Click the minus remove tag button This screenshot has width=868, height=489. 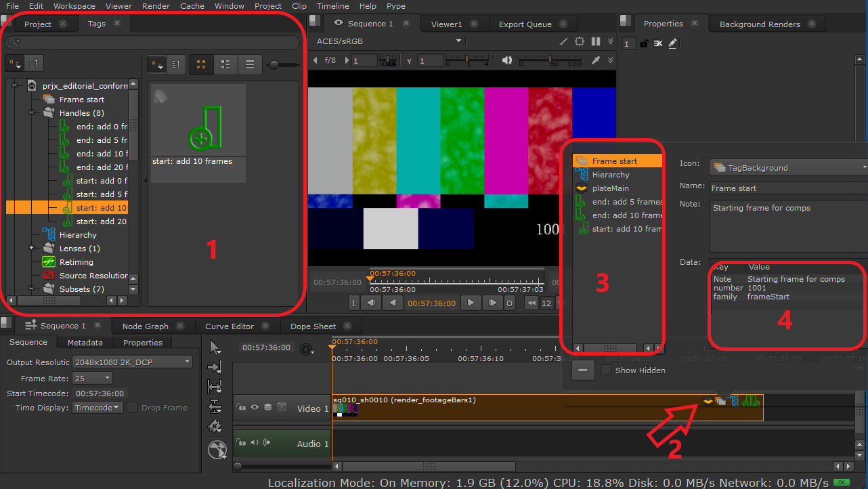(x=583, y=370)
